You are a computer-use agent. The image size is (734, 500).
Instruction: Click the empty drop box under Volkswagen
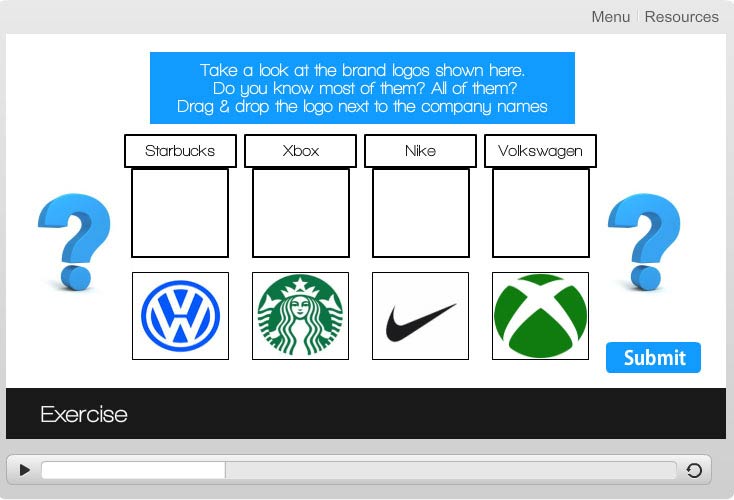coord(541,213)
